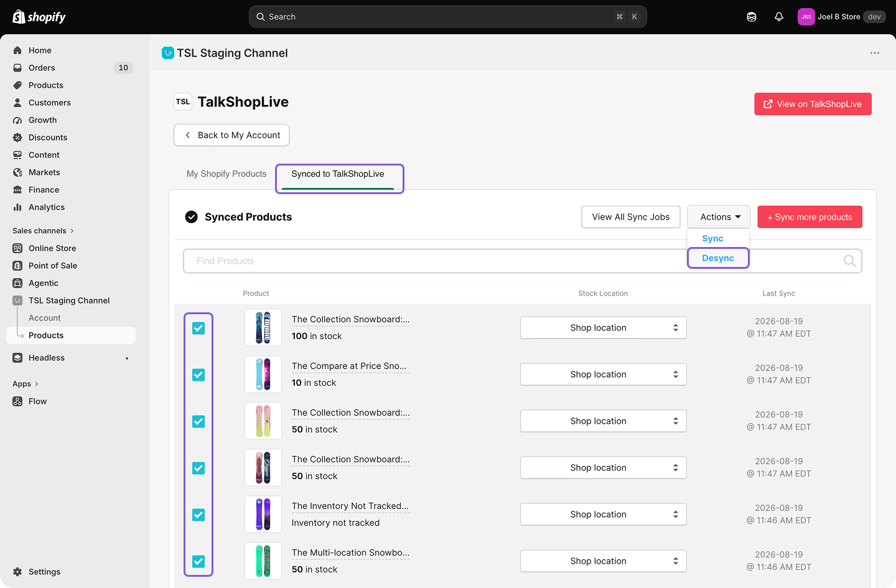Click the Headless channel icon

(x=17, y=358)
